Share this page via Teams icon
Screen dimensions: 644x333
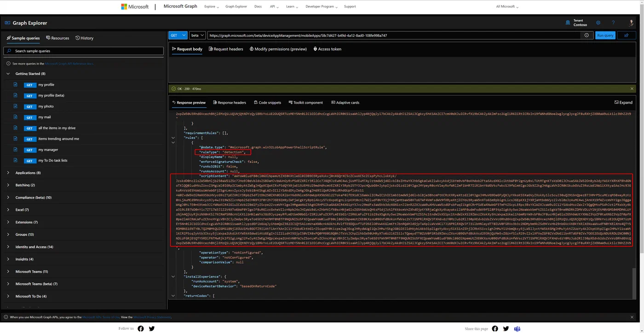[x=517, y=328]
